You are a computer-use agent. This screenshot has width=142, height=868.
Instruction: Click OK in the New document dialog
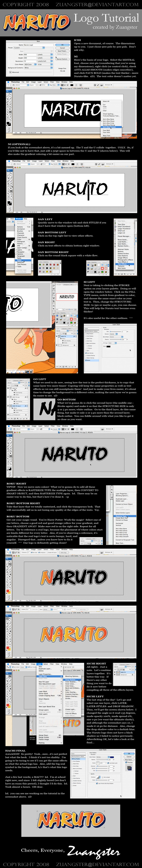point(62,45)
